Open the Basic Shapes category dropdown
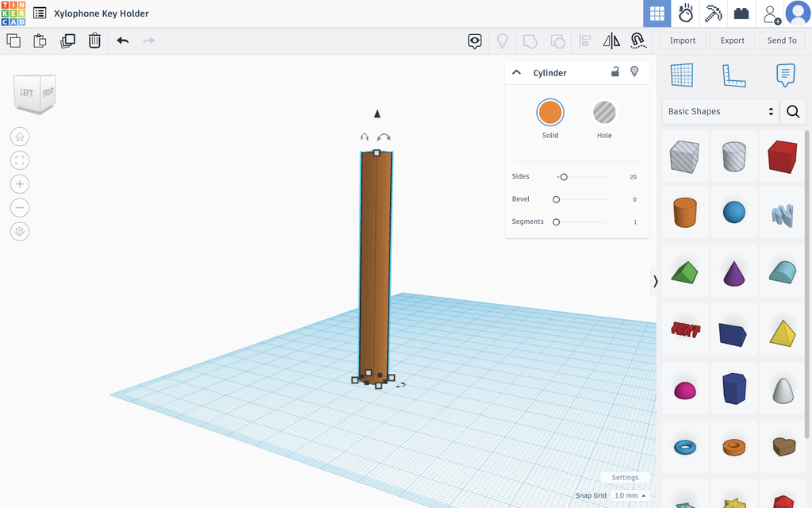 pyautogui.click(x=720, y=111)
